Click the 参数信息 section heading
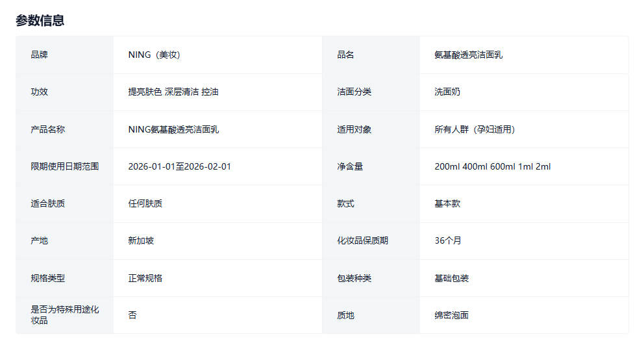This screenshot has height=347, width=644. [x=40, y=21]
